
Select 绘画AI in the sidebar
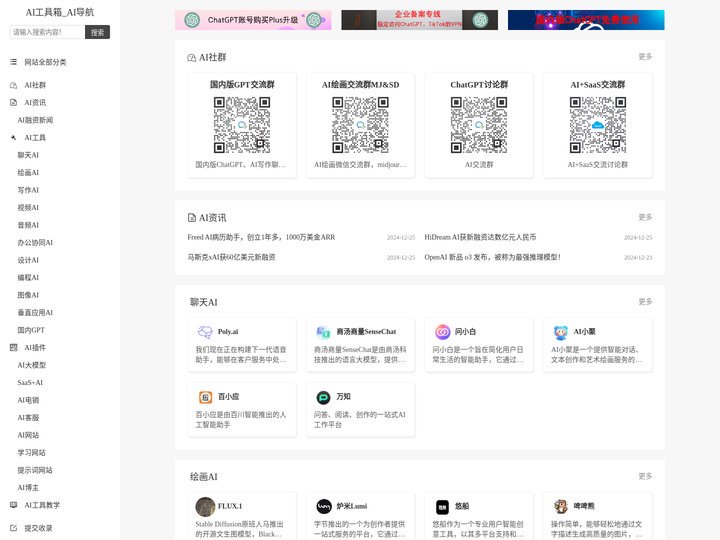tap(28, 173)
